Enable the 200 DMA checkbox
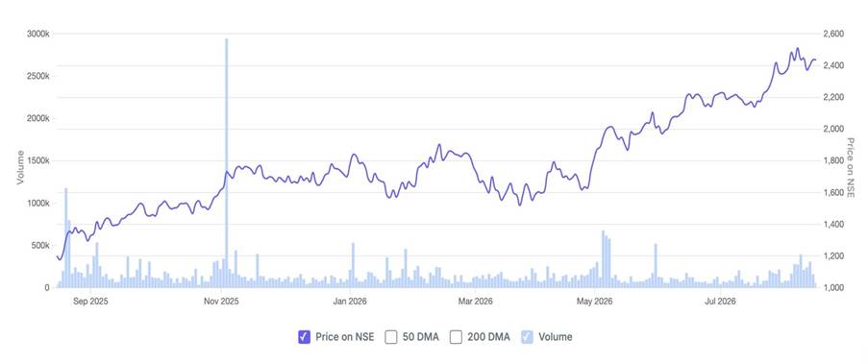Screen dimensions: 868x364 tap(455, 336)
